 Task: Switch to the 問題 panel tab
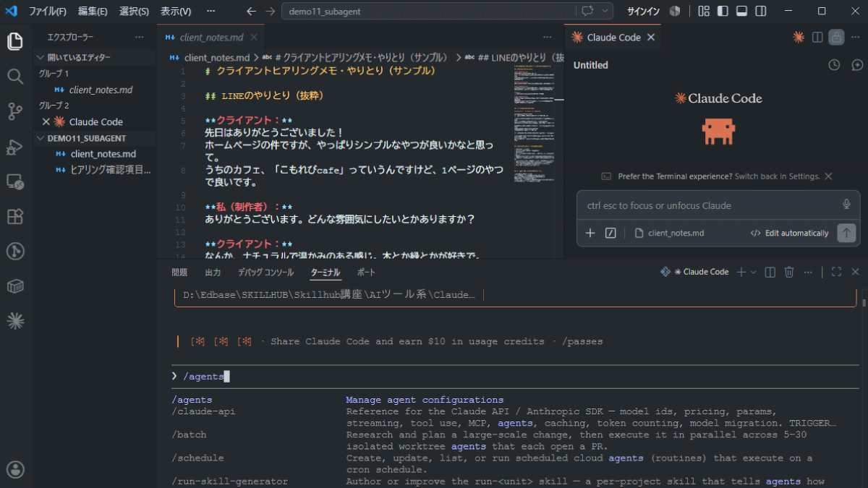point(179,273)
